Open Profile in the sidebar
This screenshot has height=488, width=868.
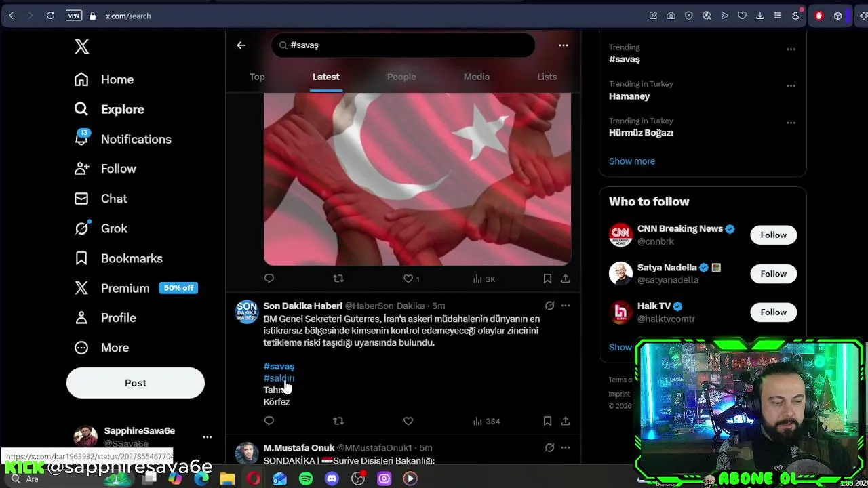[x=105, y=318]
